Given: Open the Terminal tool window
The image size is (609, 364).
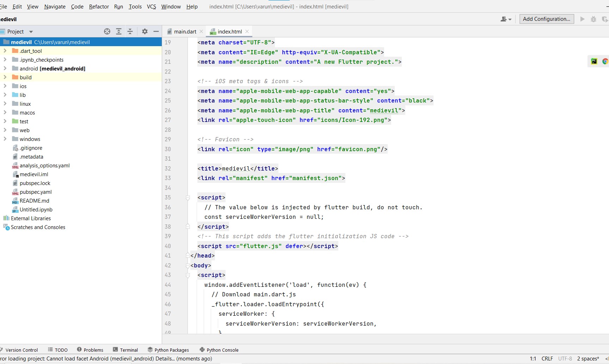Looking at the screenshot, I should 125,350.
